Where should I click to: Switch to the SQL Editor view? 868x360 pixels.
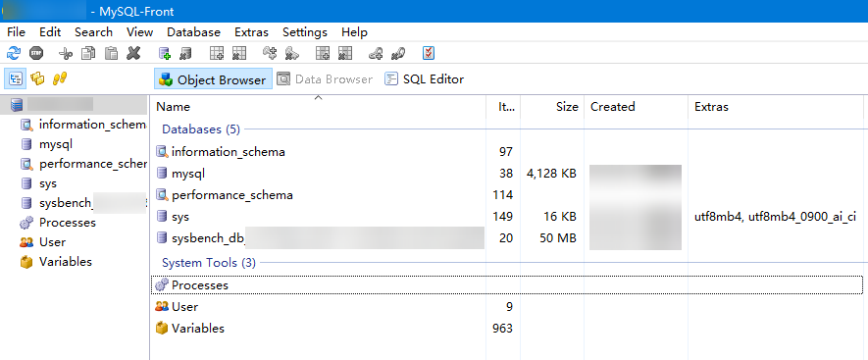click(425, 79)
